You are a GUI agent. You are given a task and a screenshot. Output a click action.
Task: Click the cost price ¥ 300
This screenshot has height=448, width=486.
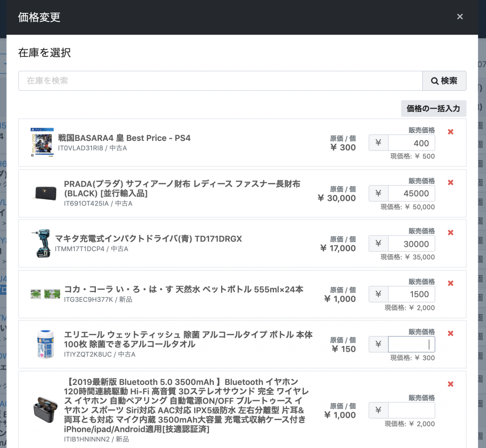[x=343, y=148]
